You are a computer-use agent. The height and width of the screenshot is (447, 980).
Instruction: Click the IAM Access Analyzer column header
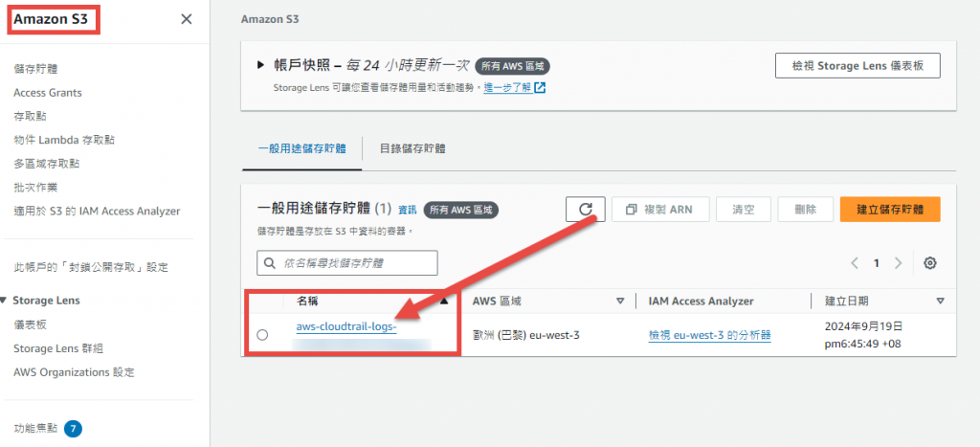[701, 302]
